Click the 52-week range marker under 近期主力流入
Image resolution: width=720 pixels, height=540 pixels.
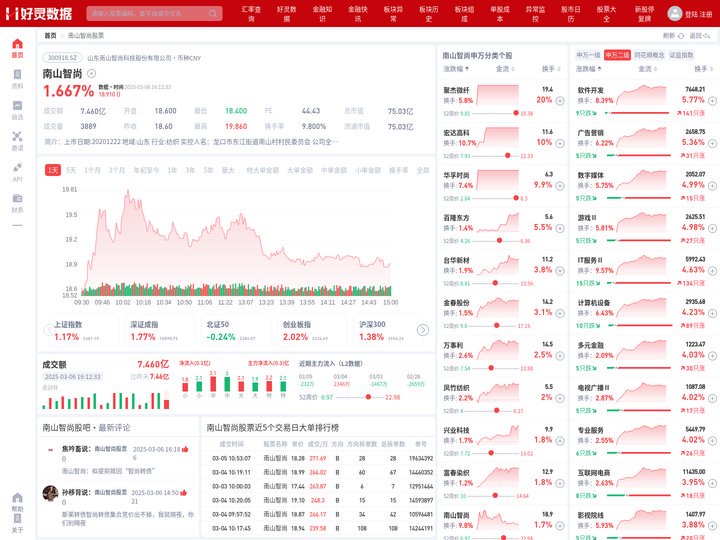[368, 397]
